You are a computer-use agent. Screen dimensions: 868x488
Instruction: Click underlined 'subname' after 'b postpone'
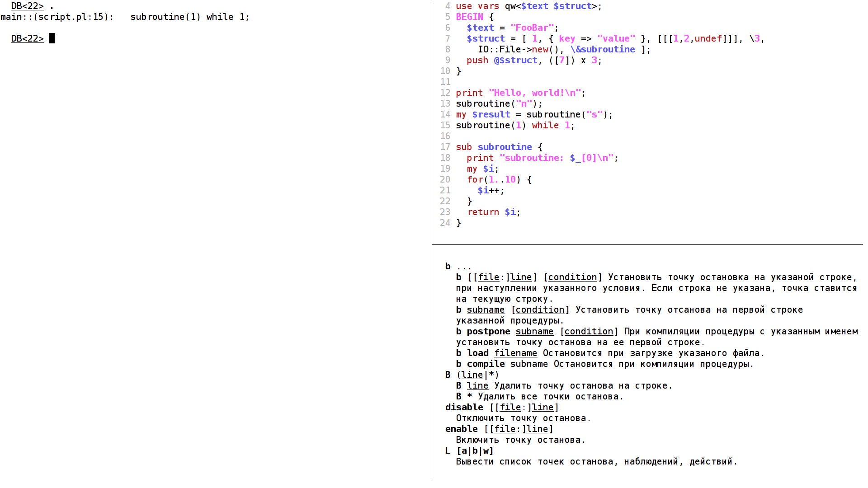[534, 331]
